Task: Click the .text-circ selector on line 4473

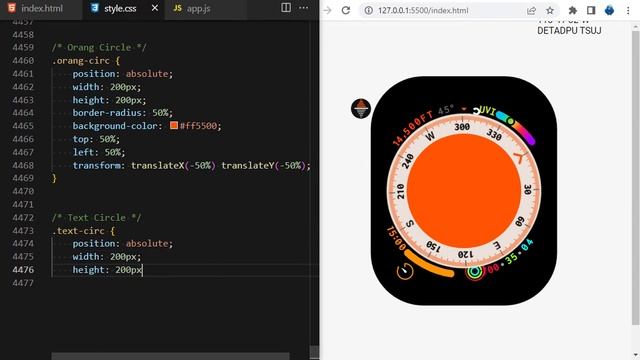Action: (x=78, y=231)
